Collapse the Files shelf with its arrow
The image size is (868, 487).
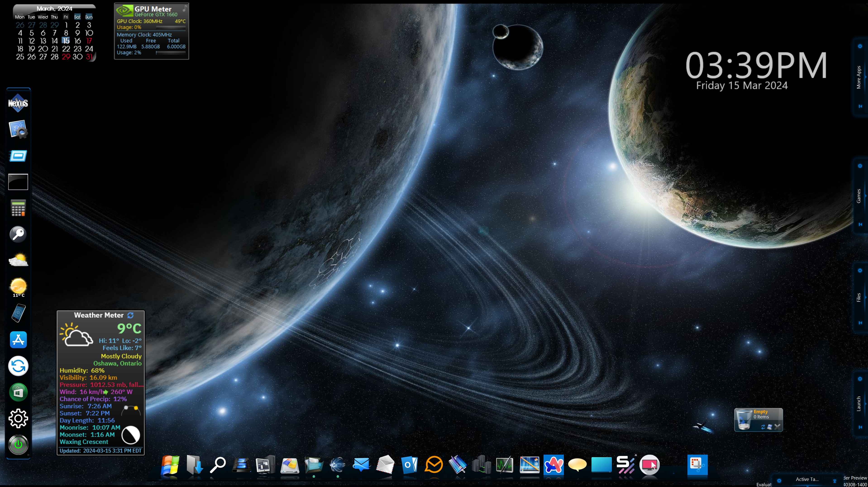[860, 323]
